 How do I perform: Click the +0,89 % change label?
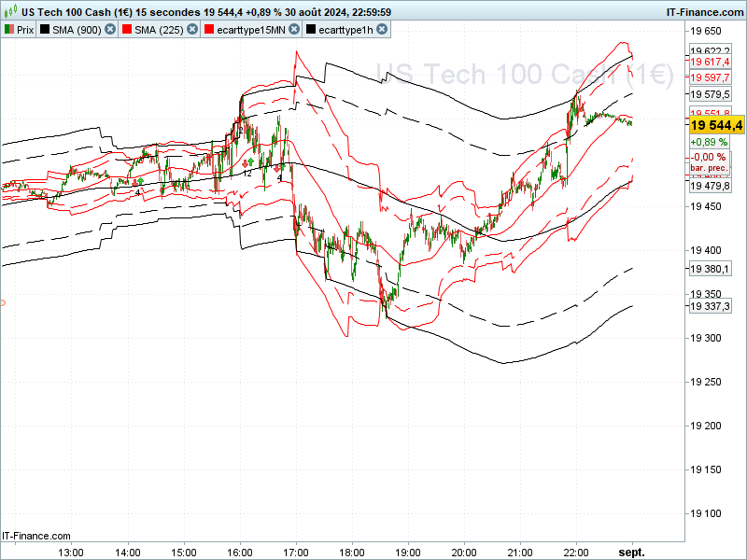click(x=709, y=142)
